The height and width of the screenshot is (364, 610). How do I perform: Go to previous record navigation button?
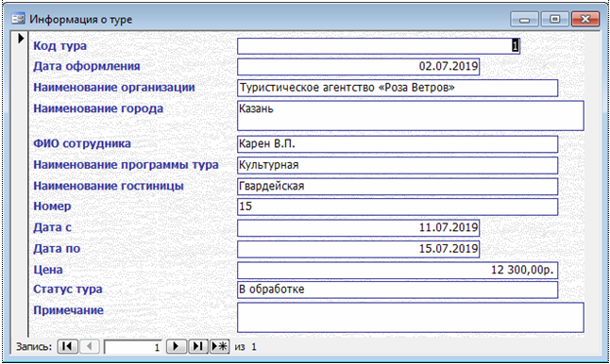90,346
